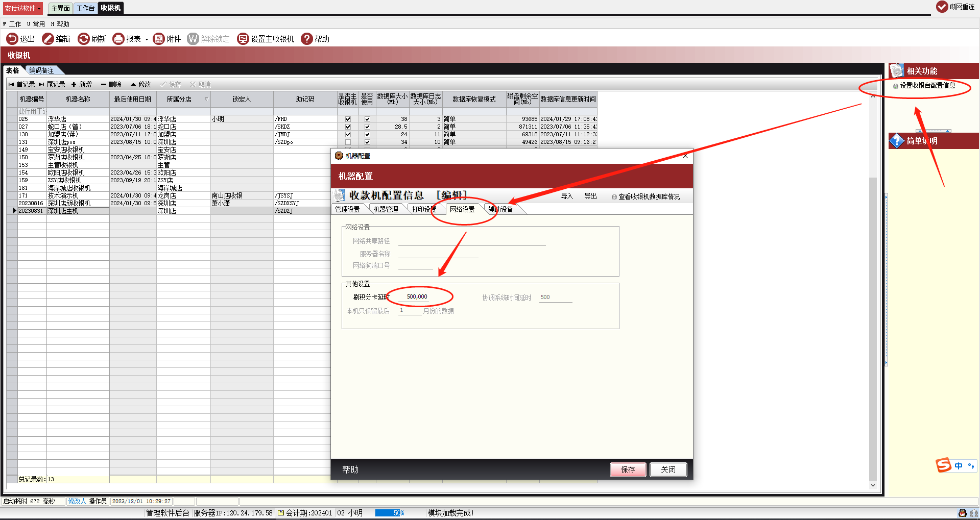The image size is (980, 520).
Task: Open the 管理设置 tab in dialog
Action: click(347, 209)
